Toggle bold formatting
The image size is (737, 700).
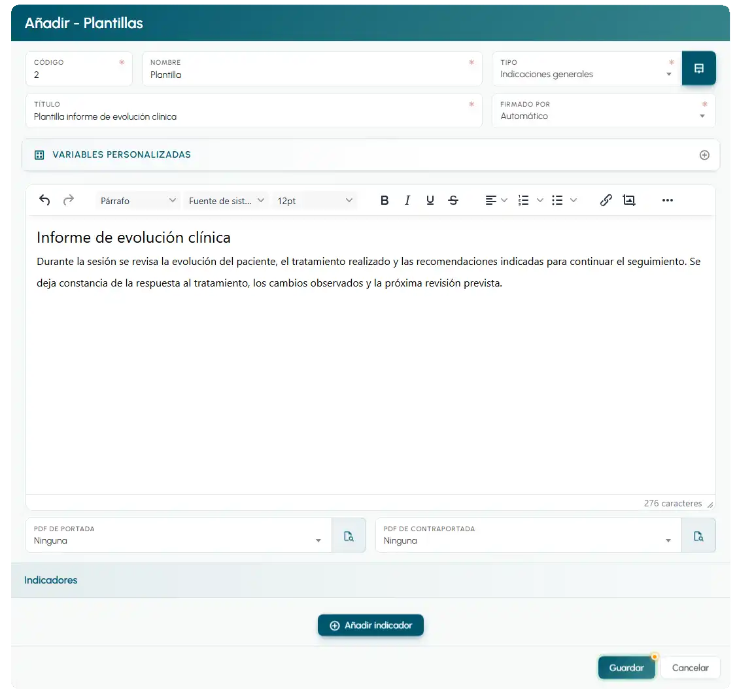[x=385, y=200]
